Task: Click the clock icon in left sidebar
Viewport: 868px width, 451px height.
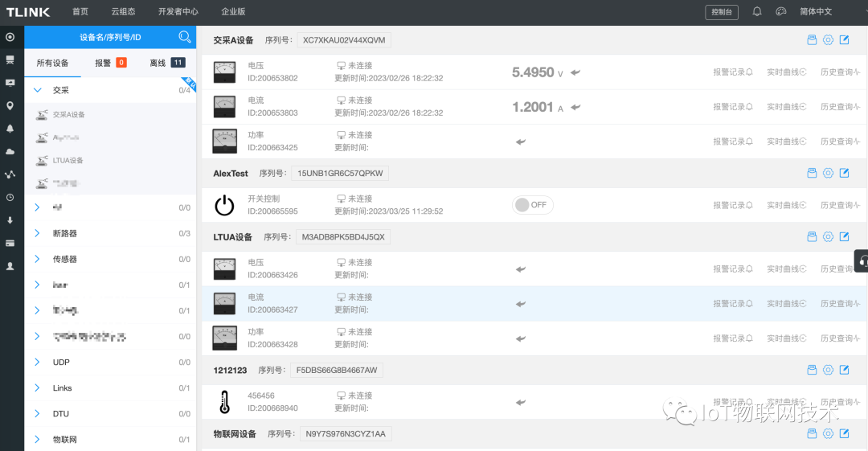Action: click(x=10, y=197)
